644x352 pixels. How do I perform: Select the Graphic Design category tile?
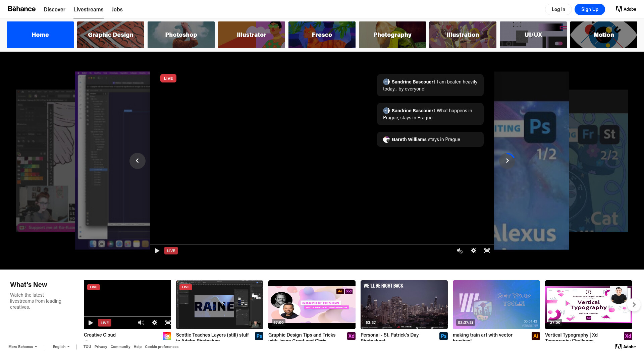[111, 35]
